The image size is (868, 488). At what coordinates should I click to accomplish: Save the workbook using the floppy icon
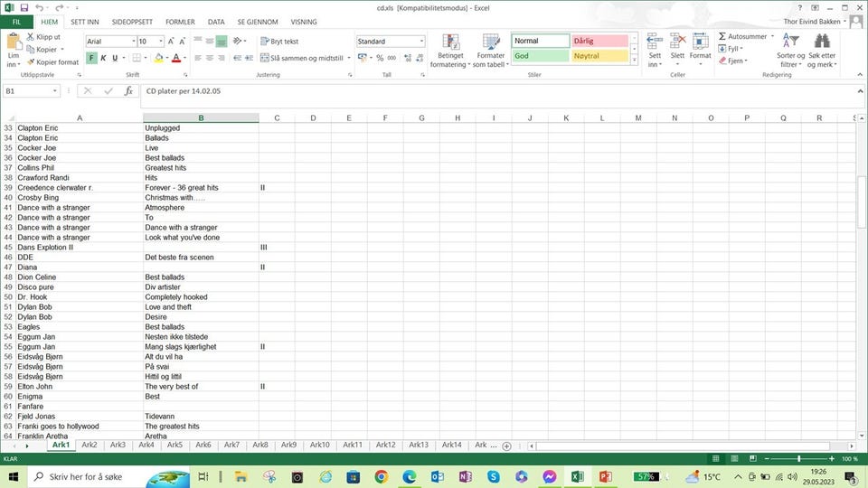pos(24,8)
